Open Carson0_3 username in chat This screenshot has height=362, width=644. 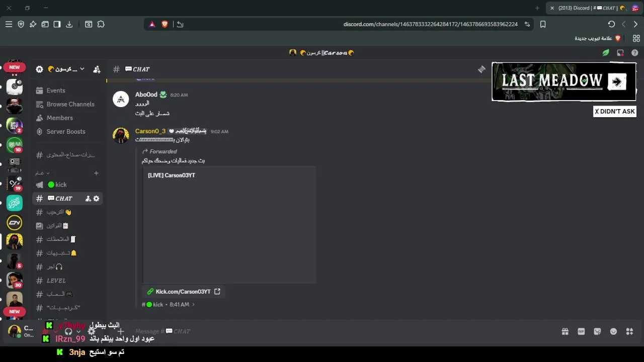(150, 131)
